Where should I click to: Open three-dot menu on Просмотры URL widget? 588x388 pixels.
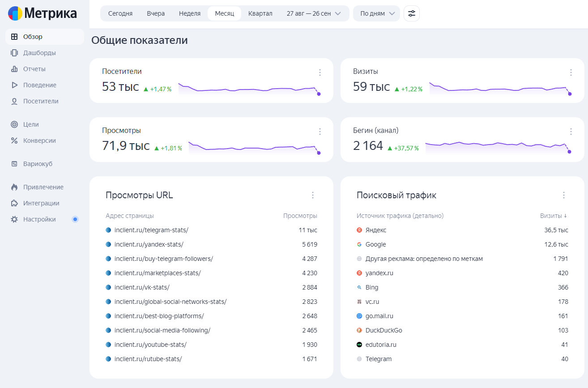pyautogui.click(x=313, y=195)
